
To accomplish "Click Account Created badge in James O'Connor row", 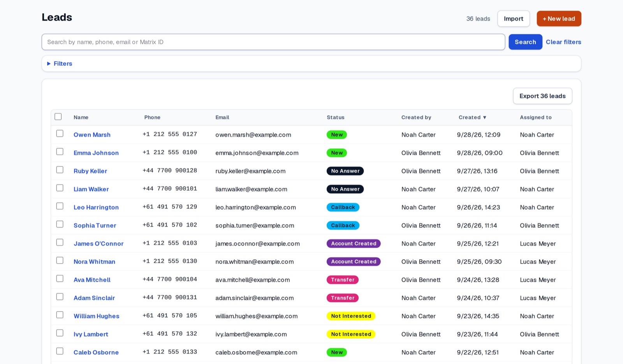I will 354,244.
